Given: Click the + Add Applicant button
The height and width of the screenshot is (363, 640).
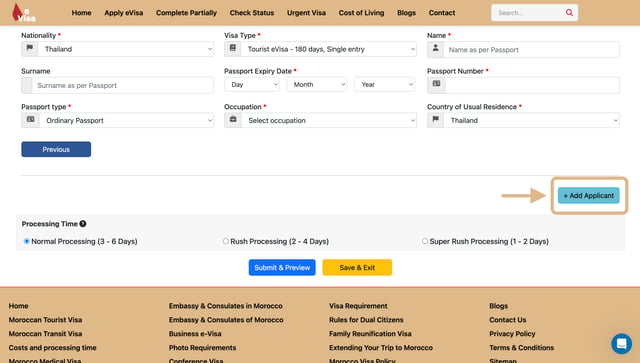Looking at the screenshot, I should (x=589, y=196).
